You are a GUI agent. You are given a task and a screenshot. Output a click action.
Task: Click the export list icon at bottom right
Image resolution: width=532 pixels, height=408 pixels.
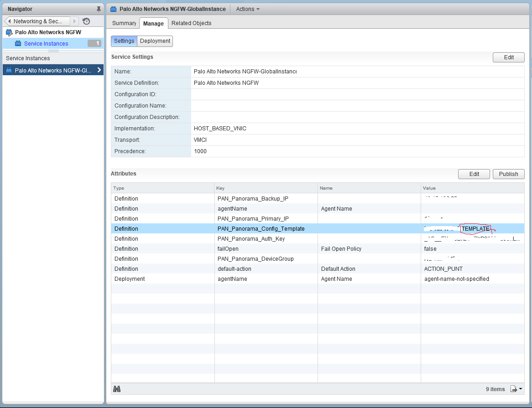514,389
